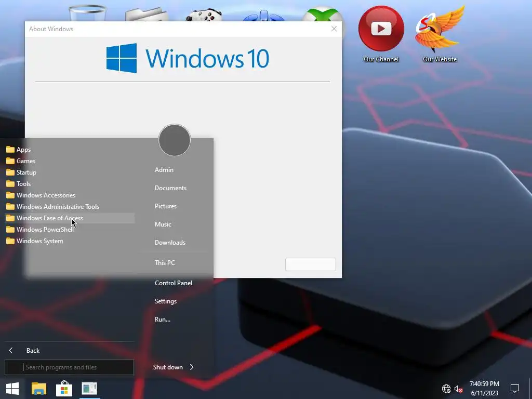
Task: Click the Windows System folder icon
Action: pos(10,241)
